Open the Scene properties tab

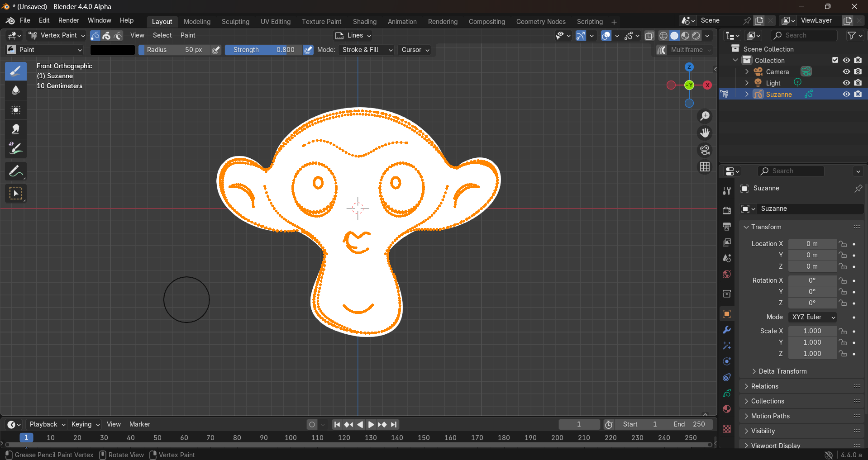coord(727,258)
